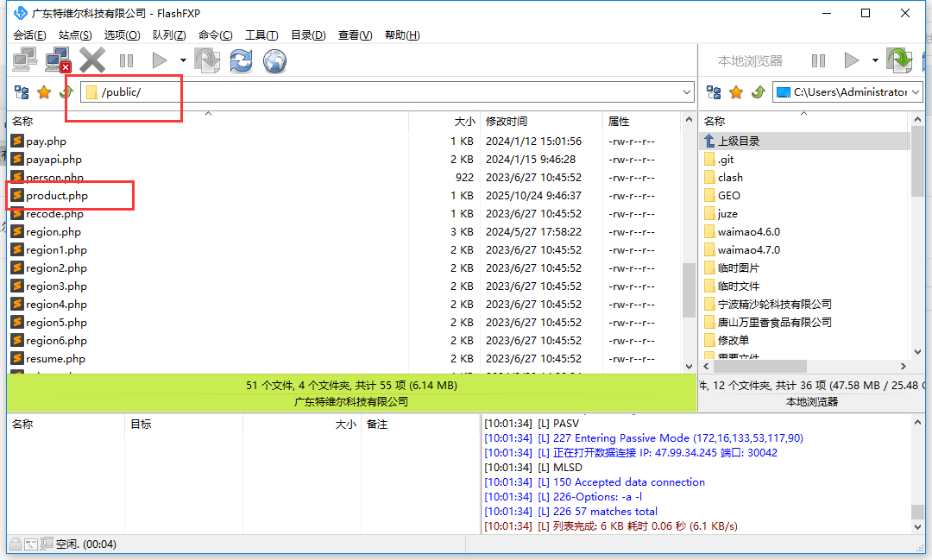
Task: Open the 工具(T) menu
Action: (261, 35)
